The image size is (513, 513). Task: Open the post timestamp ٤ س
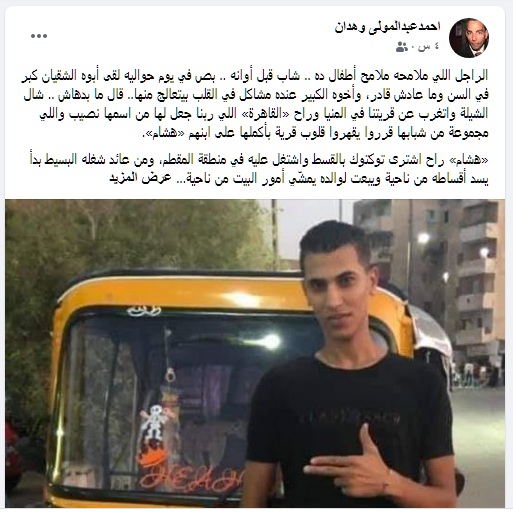tap(429, 47)
